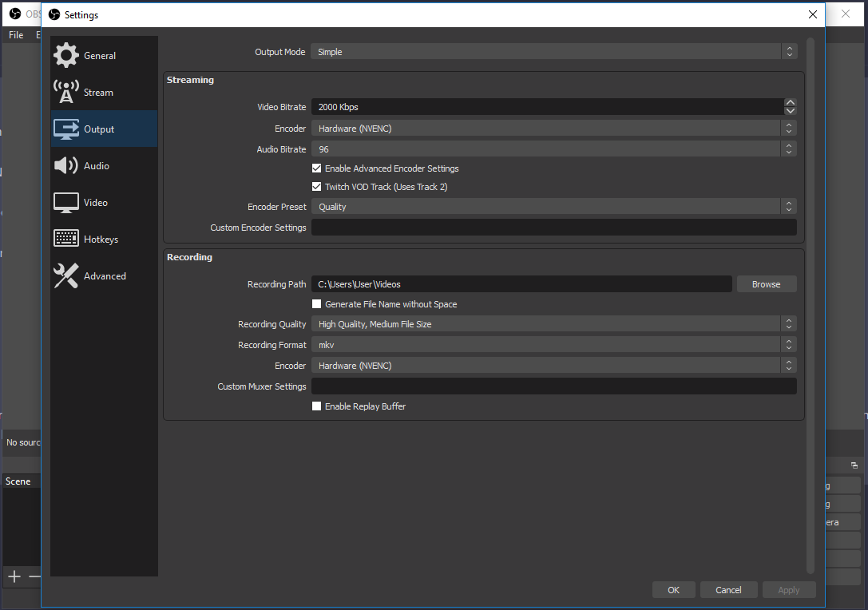The width and height of the screenshot is (868, 610).
Task: Click Recording Path text field
Action: 521,284
